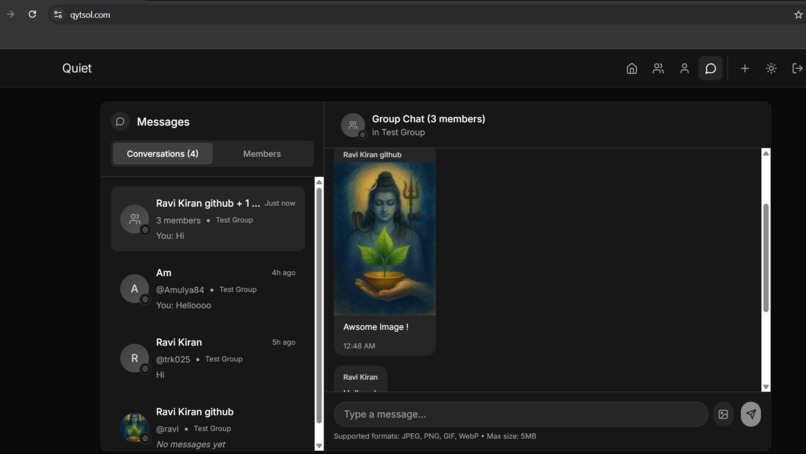Screen dimensions: 806x454
Task: Click the Messages panel heading
Action: coord(163,122)
